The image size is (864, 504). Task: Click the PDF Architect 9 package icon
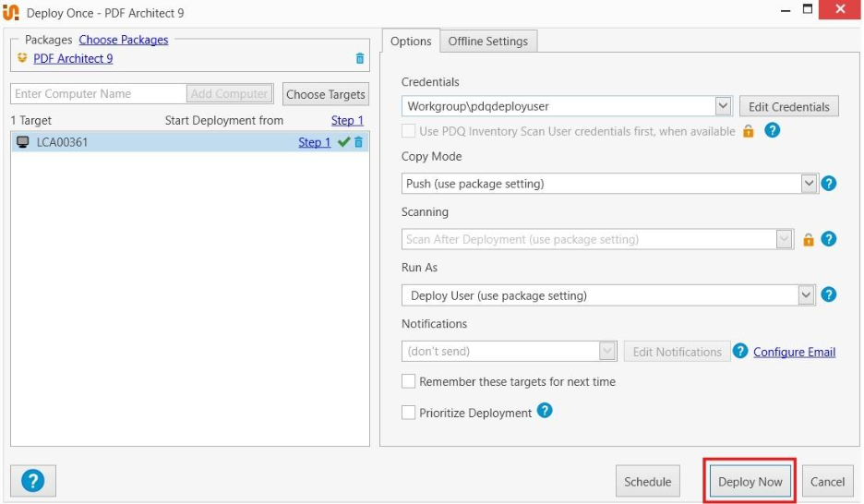(x=22, y=58)
